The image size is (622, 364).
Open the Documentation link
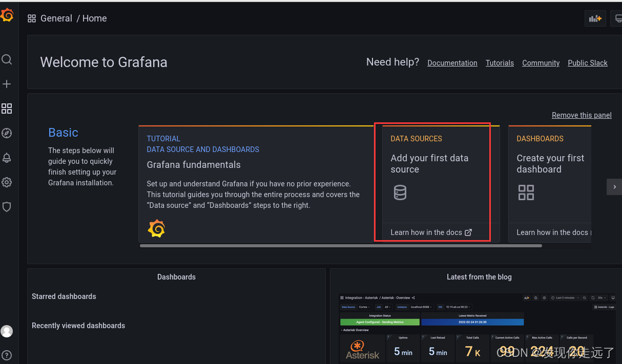pyautogui.click(x=452, y=63)
